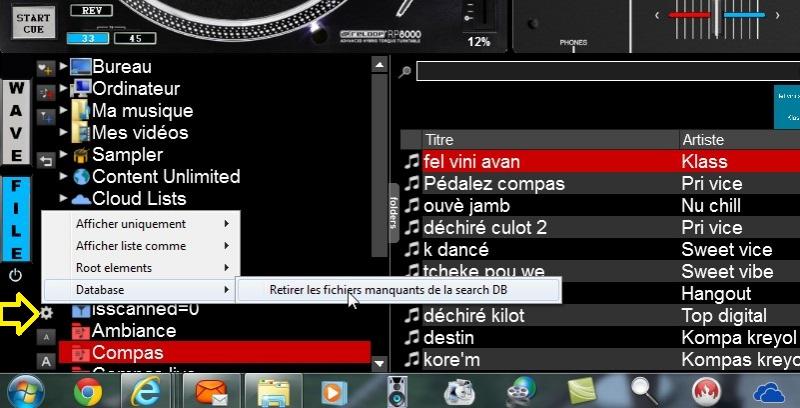Open the media player taskbar icon
This screenshot has width=800, height=408.
(x=334, y=393)
